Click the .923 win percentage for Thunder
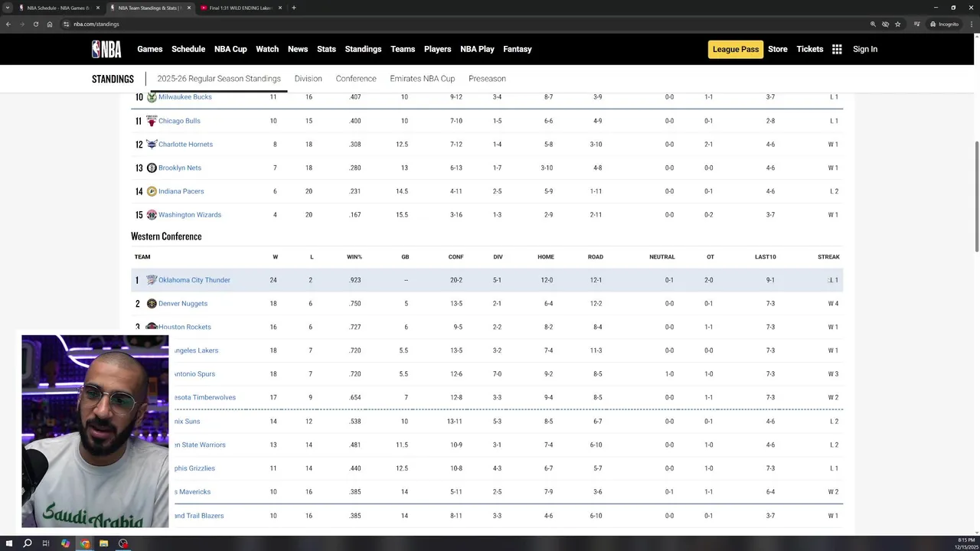The image size is (980, 551). tap(355, 280)
